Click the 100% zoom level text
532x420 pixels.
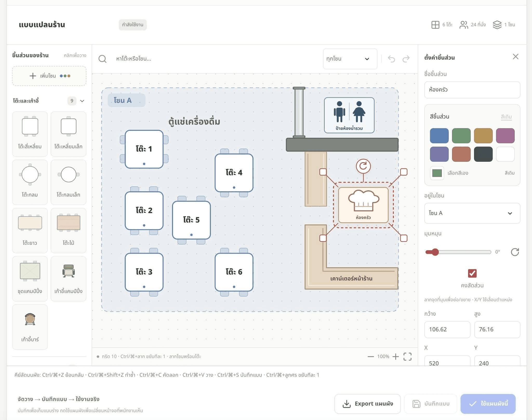pyautogui.click(x=383, y=357)
